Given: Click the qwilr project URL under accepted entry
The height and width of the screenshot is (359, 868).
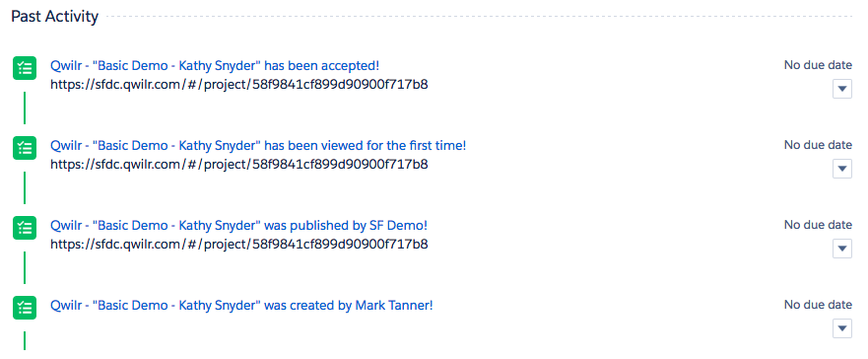Looking at the screenshot, I should pos(239,85).
